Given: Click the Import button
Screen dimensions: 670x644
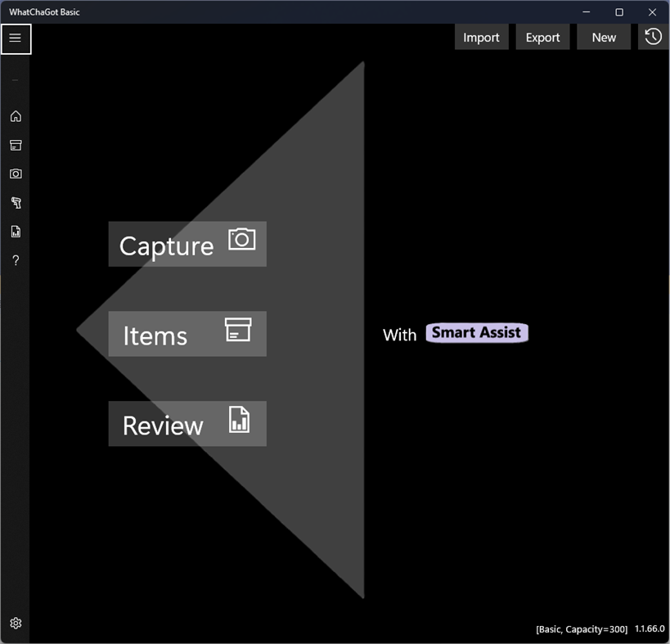Looking at the screenshot, I should [x=482, y=37].
